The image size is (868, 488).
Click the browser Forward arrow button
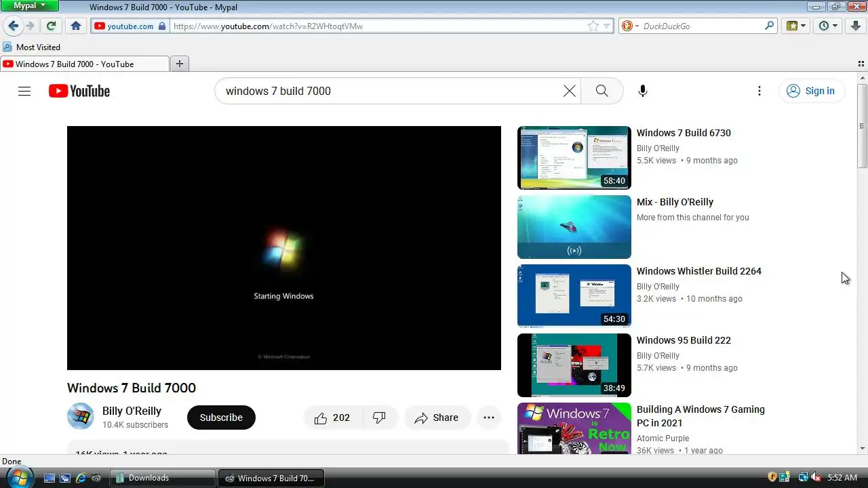[x=30, y=26]
